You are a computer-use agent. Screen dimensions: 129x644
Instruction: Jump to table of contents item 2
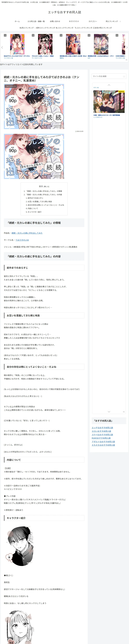(x=44, y=194)
